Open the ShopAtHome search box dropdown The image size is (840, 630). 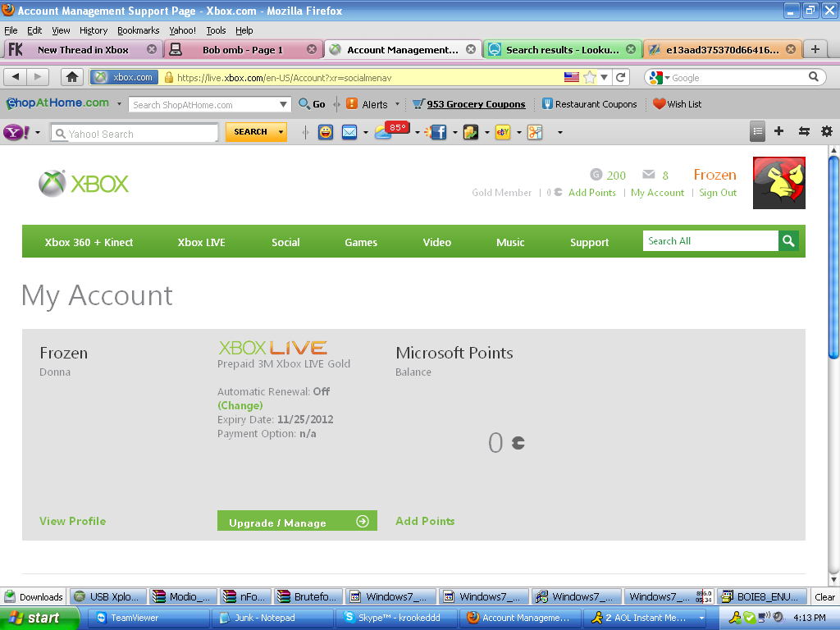[283, 104]
